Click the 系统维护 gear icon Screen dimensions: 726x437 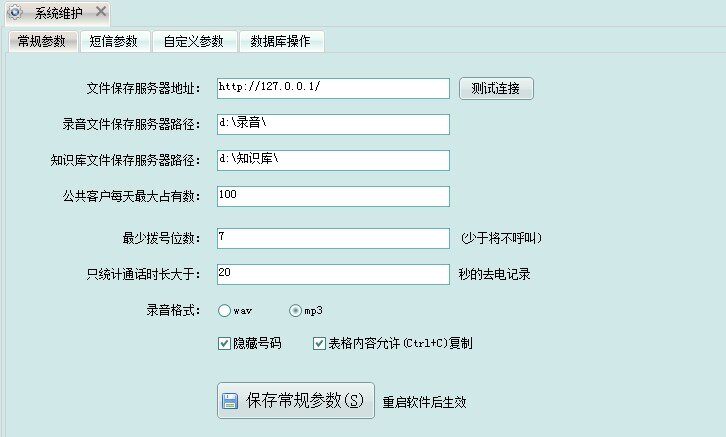tap(15, 13)
